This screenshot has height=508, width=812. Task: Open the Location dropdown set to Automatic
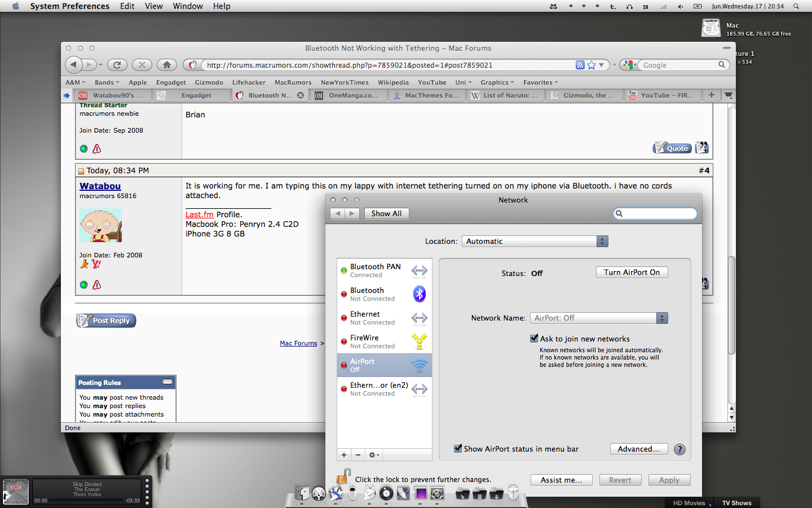pos(535,241)
